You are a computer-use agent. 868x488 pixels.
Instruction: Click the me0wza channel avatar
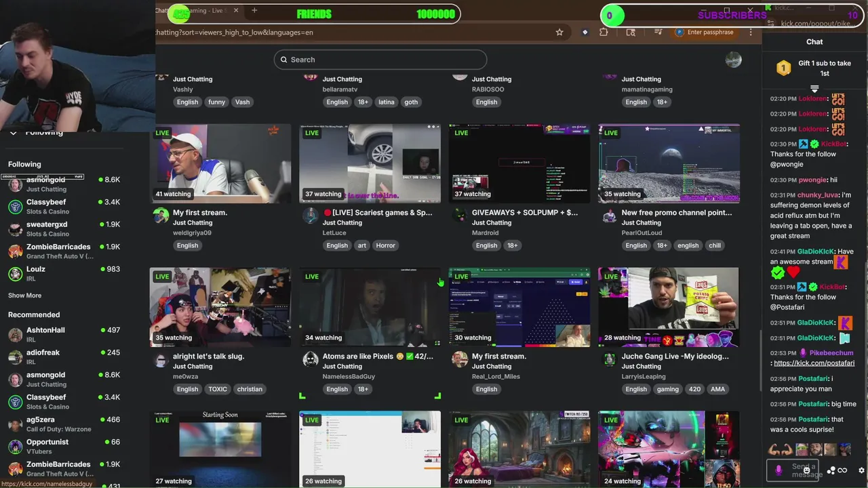(x=161, y=359)
